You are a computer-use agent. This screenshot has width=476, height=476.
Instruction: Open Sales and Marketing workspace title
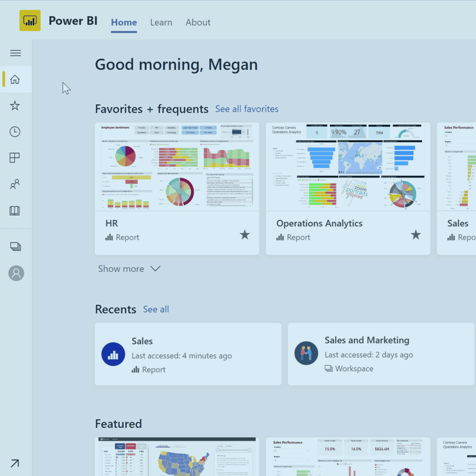367,340
